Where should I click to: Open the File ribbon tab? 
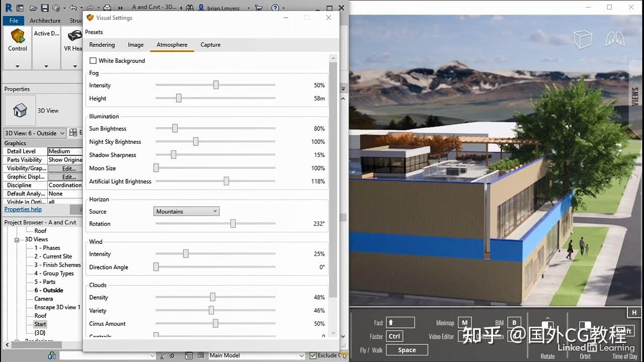pos(14,21)
